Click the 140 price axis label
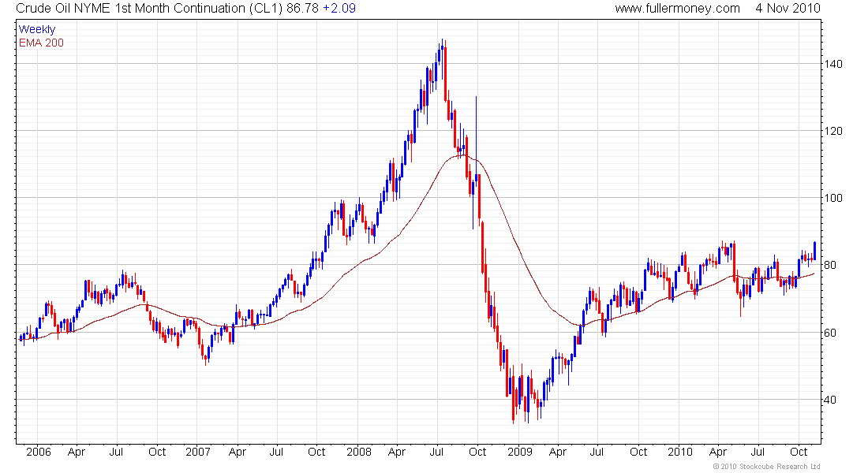This screenshot has height=473, width=868. 833,64
